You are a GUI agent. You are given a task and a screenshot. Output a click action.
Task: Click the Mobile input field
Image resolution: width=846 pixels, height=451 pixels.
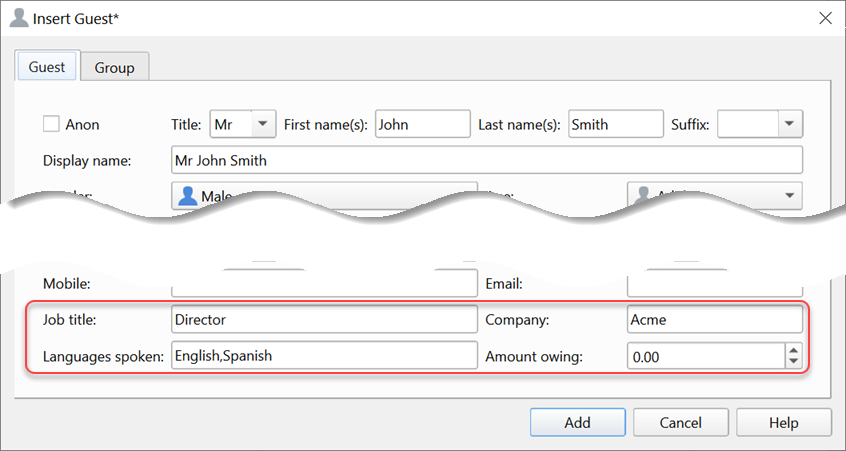click(324, 285)
